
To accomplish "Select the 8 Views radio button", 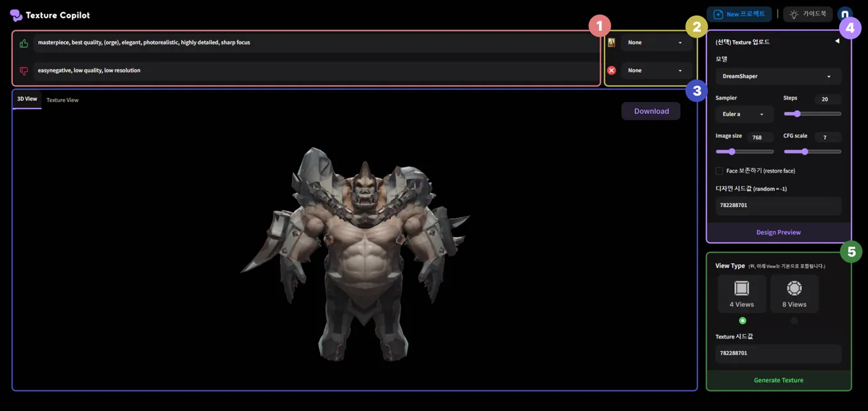I will coord(794,321).
